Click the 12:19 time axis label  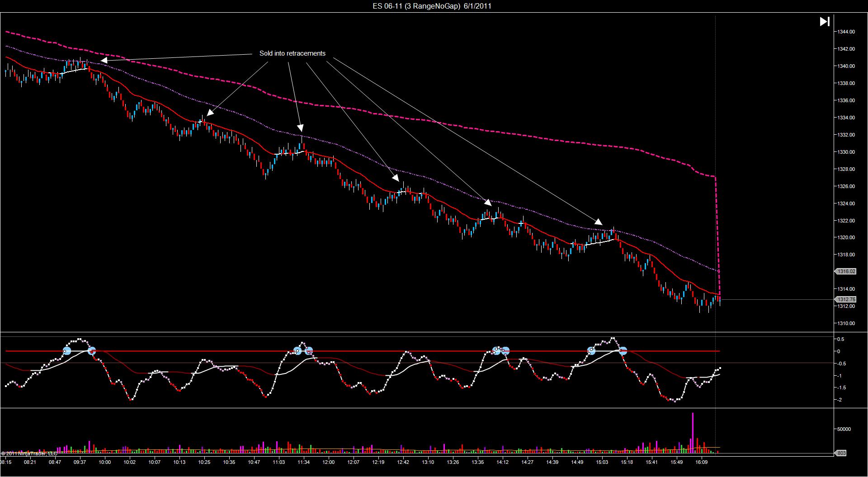(378, 462)
